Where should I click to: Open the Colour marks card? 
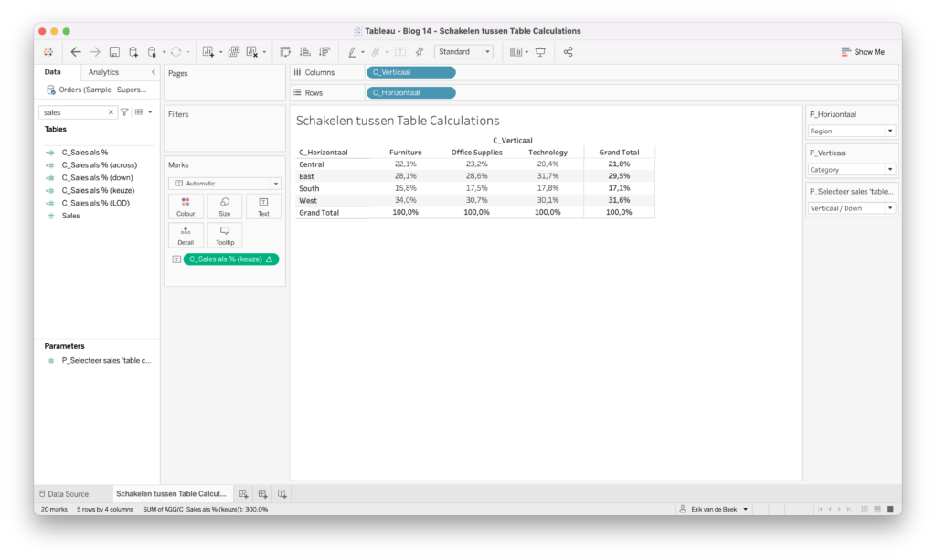(186, 206)
